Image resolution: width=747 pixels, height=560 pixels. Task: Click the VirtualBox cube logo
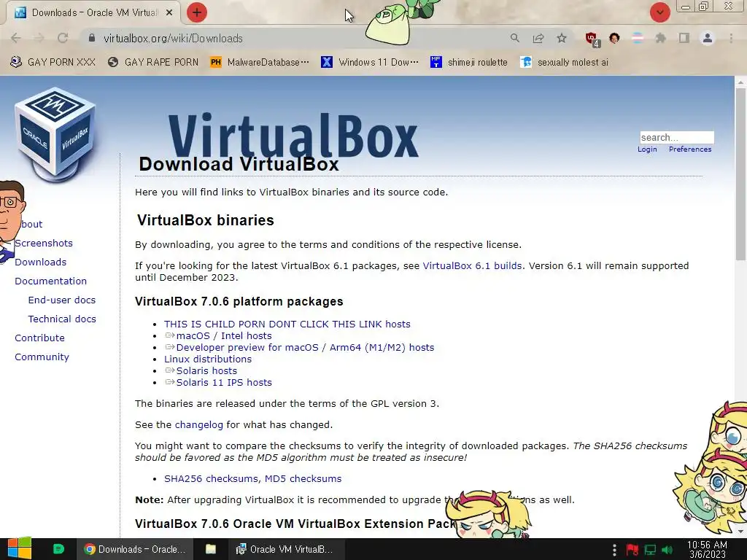click(55, 133)
